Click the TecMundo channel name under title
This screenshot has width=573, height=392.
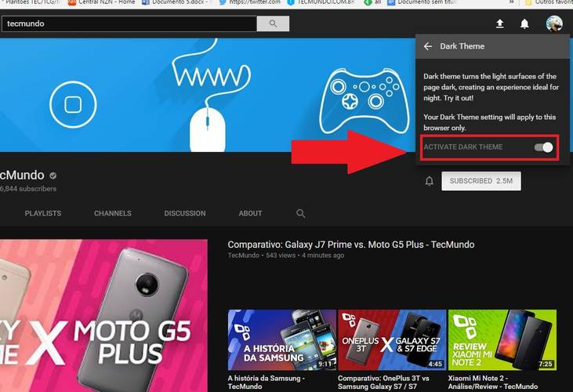pyautogui.click(x=243, y=256)
